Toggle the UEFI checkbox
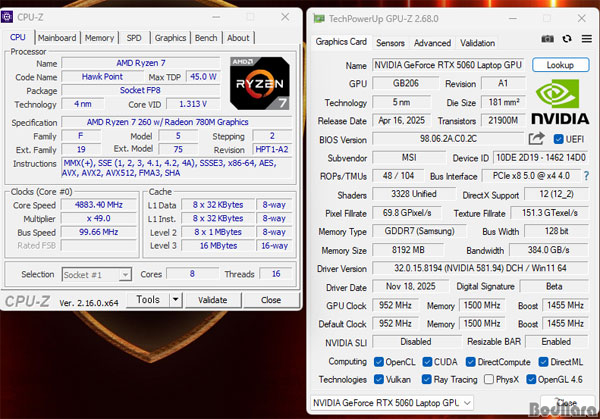This screenshot has width=600, height=419. pos(558,139)
